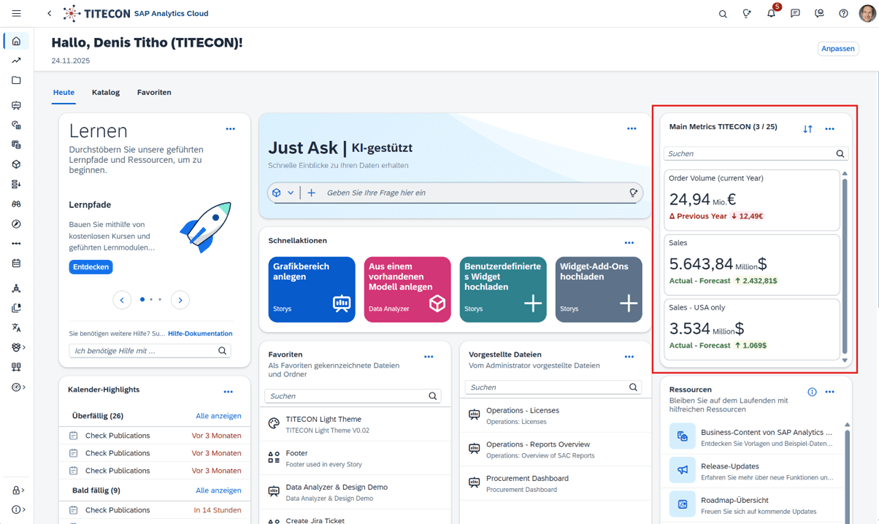Click the Entdecken button
This screenshot has width=879, height=524.
(x=90, y=267)
